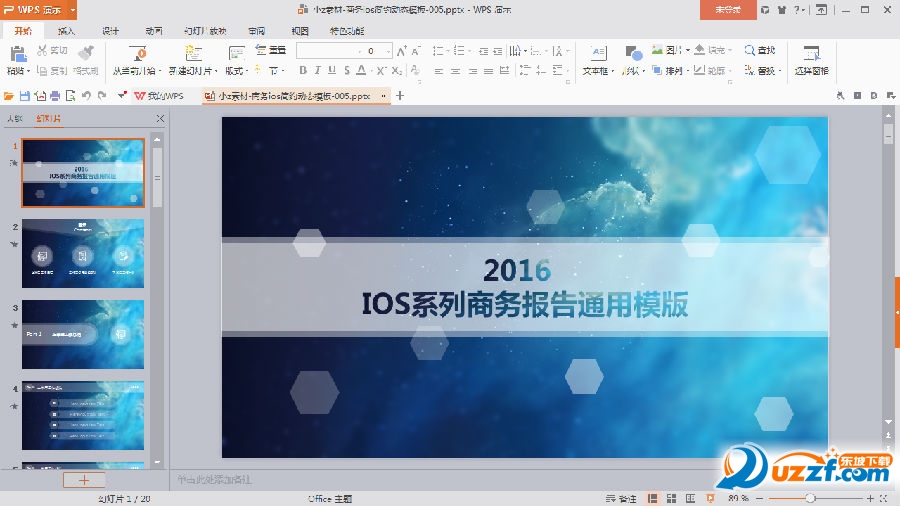Open the Selection Pane button
Image resolution: width=900 pixels, height=506 pixels.
point(812,60)
